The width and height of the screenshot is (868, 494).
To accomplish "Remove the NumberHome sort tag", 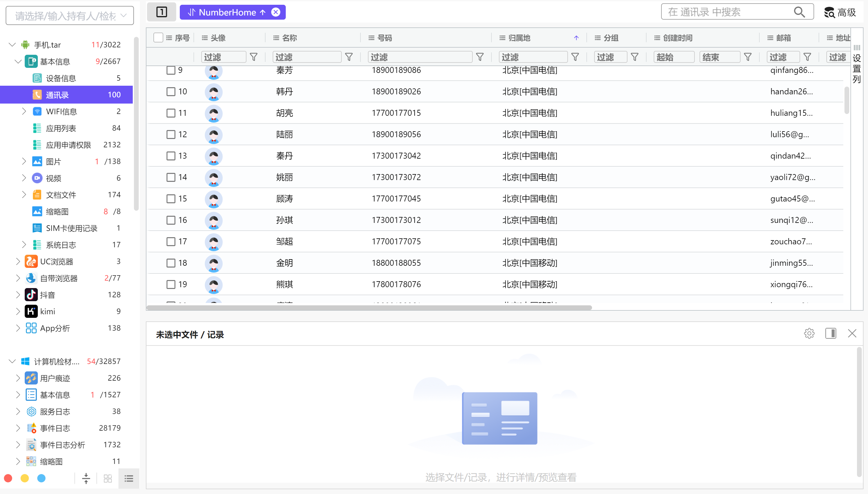I will pyautogui.click(x=276, y=12).
